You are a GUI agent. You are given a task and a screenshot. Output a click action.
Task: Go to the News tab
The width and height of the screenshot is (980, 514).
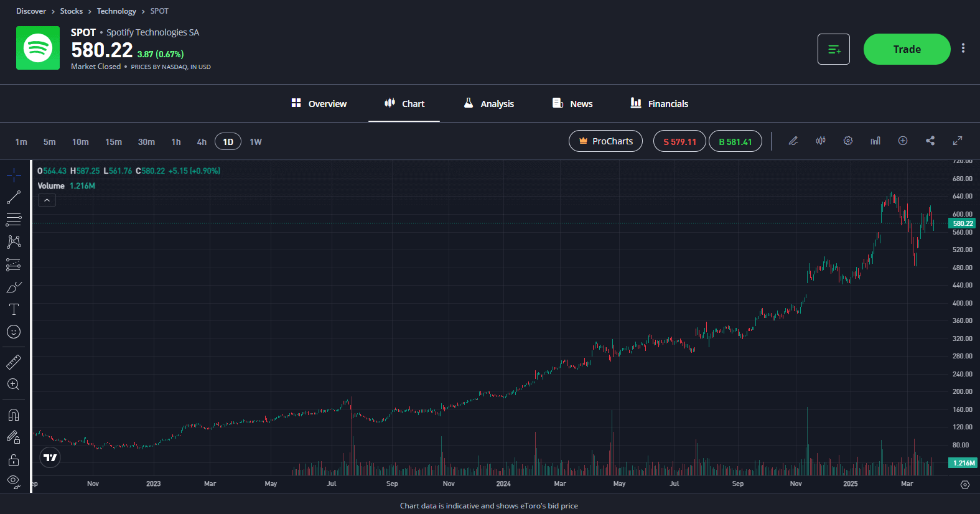(572, 103)
